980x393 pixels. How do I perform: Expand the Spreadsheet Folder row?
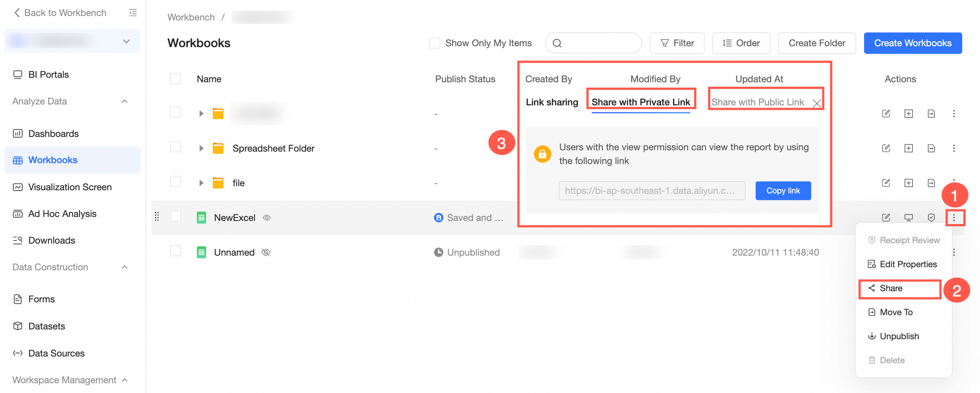coord(201,148)
